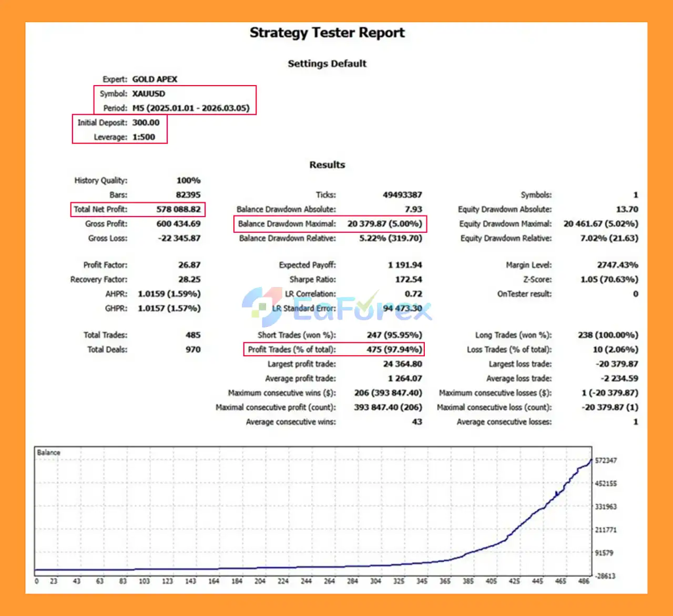
Task: Click the Total Trades count 485
Action: click(x=193, y=335)
